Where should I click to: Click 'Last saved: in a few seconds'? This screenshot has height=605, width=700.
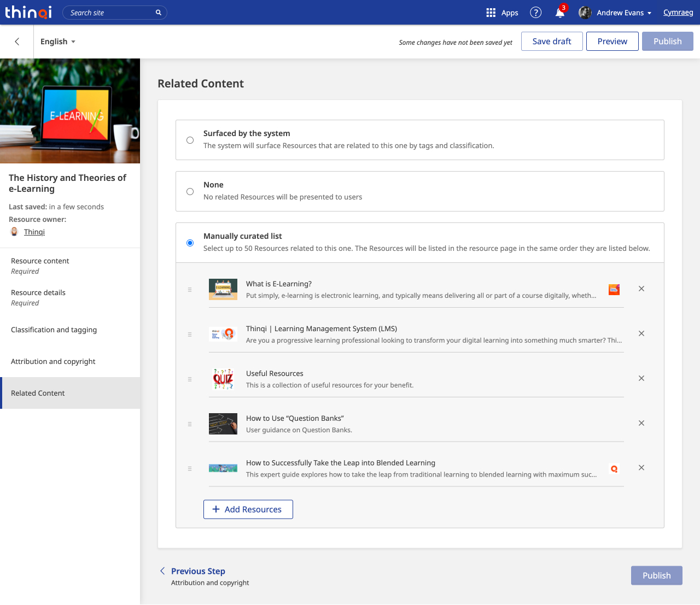click(56, 207)
